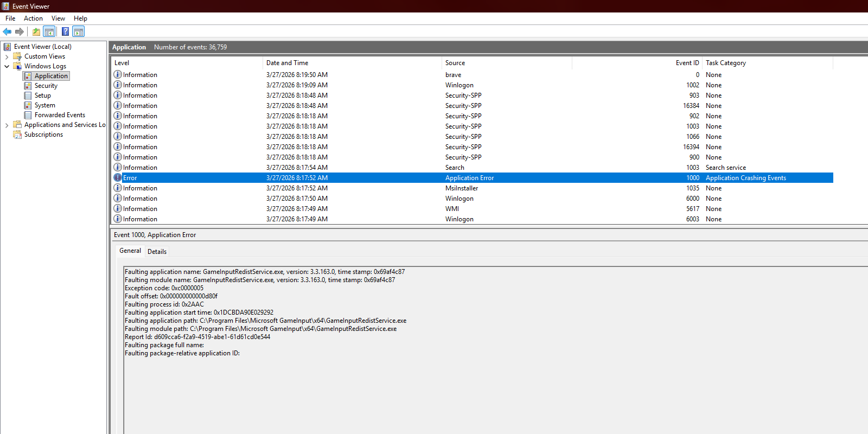Click the Setup log icon in the tree
This screenshot has width=868, height=434.
[x=28, y=95]
